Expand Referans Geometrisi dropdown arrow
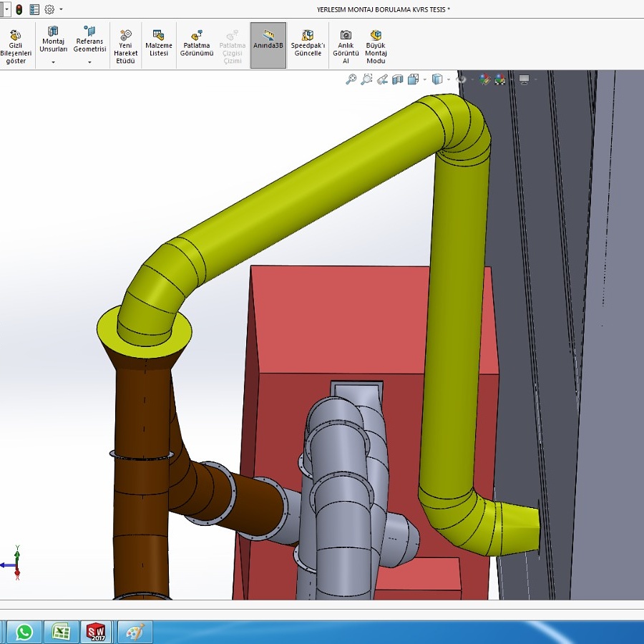 [x=89, y=62]
